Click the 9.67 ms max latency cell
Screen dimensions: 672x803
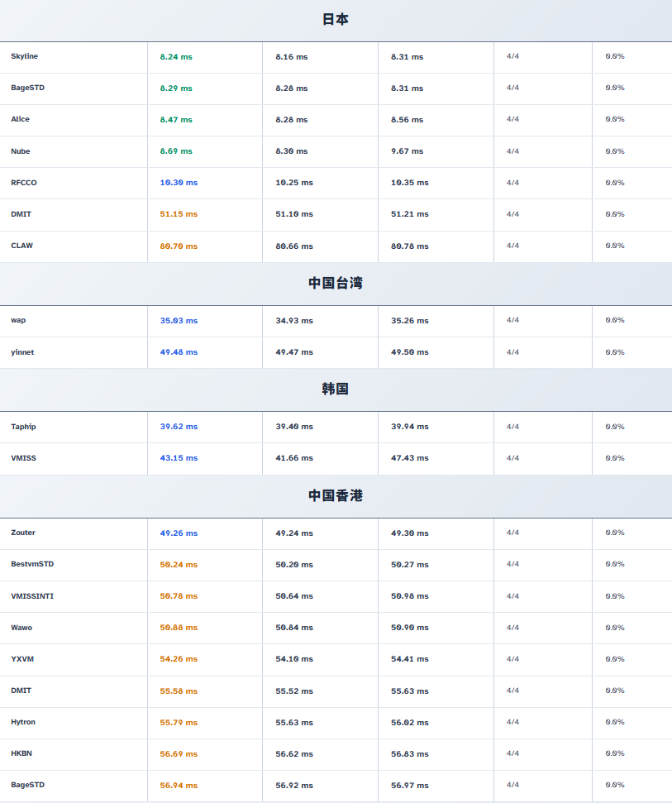(407, 151)
